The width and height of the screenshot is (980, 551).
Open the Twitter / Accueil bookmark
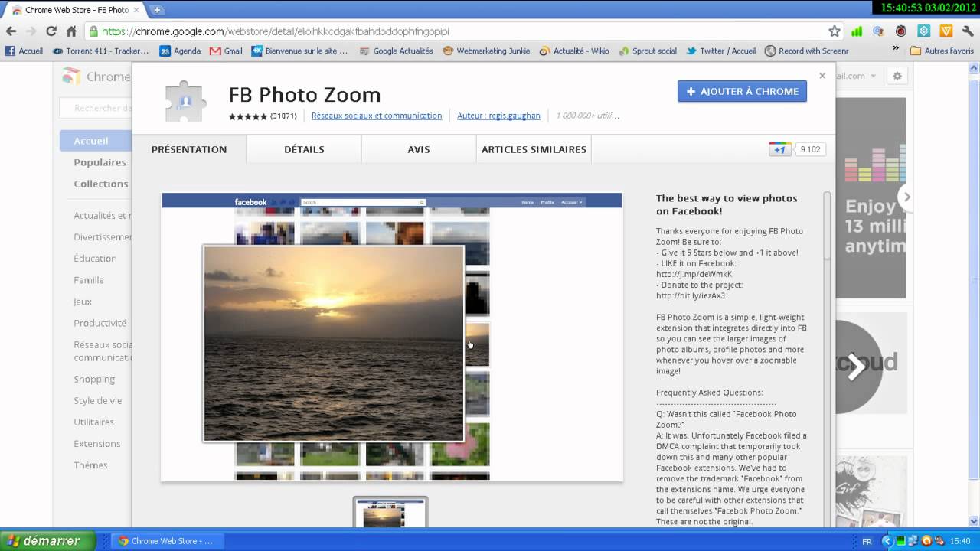pyautogui.click(x=720, y=51)
